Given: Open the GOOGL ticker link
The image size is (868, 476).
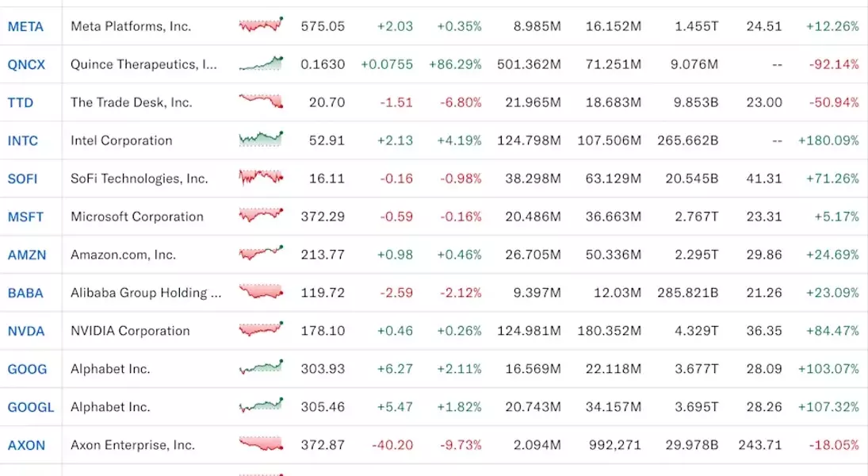Looking at the screenshot, I should (31, 407).
